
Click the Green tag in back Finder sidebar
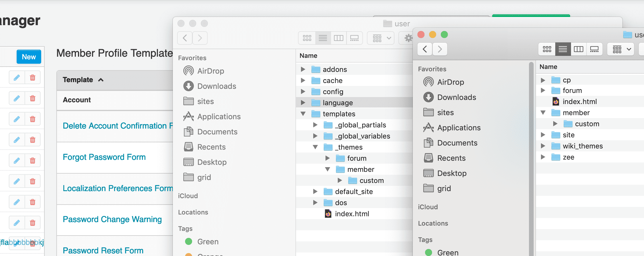click(208, 242)
